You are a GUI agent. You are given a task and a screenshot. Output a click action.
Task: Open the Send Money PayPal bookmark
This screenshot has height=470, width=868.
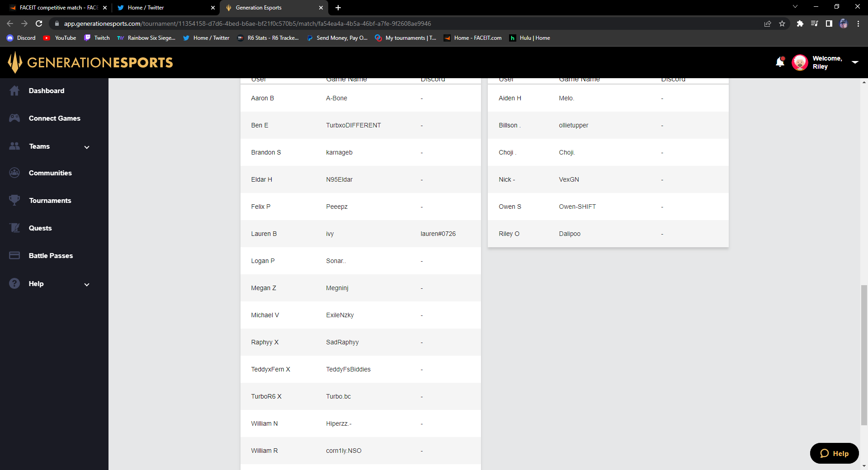coord(337,38)
